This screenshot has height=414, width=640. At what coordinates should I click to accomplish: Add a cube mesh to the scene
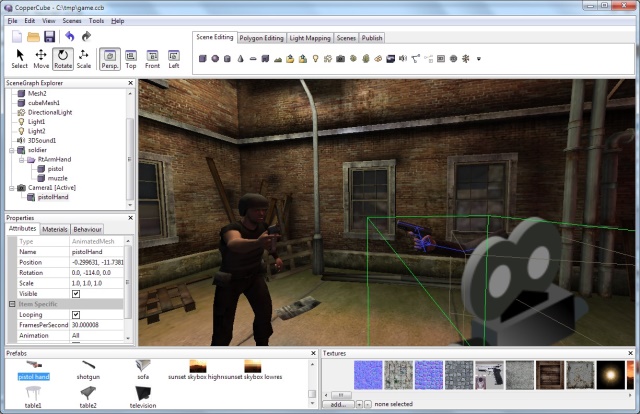coord(202,59)
